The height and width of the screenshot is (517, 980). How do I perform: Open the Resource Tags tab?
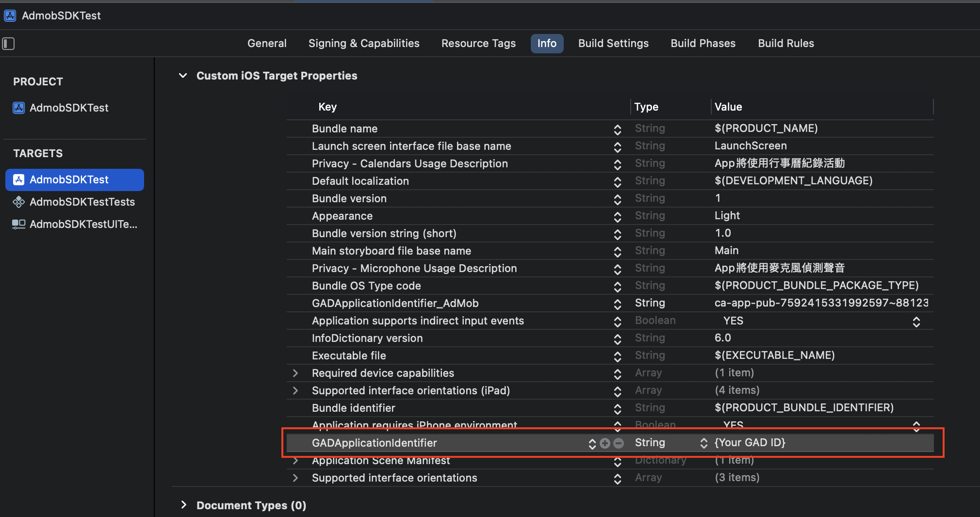(478, 44)
